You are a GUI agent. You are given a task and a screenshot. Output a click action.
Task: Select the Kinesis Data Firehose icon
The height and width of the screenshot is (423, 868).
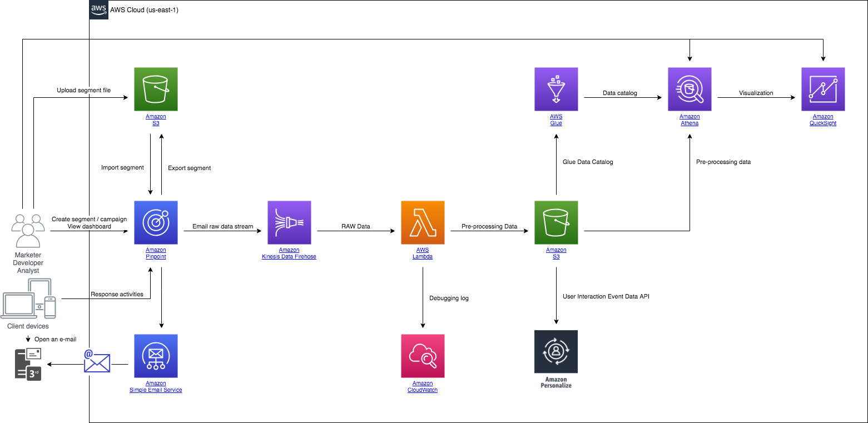click(289, 223)
